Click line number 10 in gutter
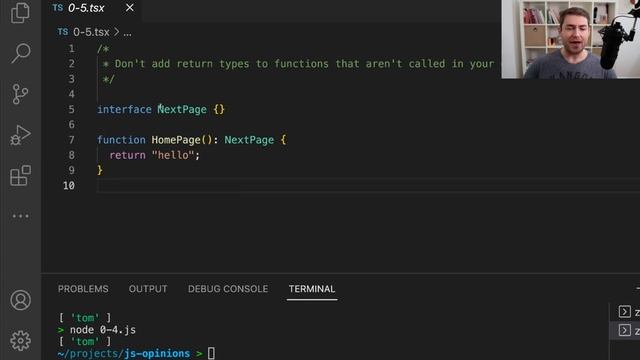The image size is (640, 360). (x=69, y=186)
